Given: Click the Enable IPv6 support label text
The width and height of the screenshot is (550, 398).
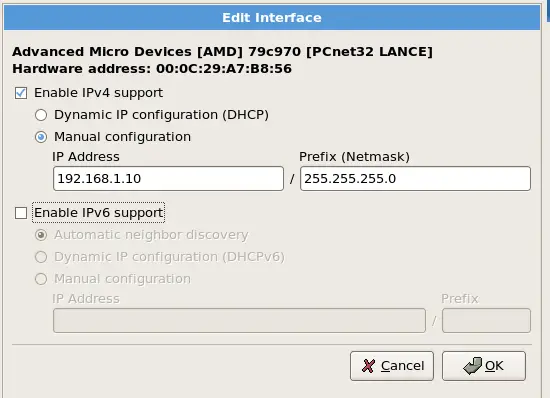Looking at the screenshot, I should tap(99, 213).
